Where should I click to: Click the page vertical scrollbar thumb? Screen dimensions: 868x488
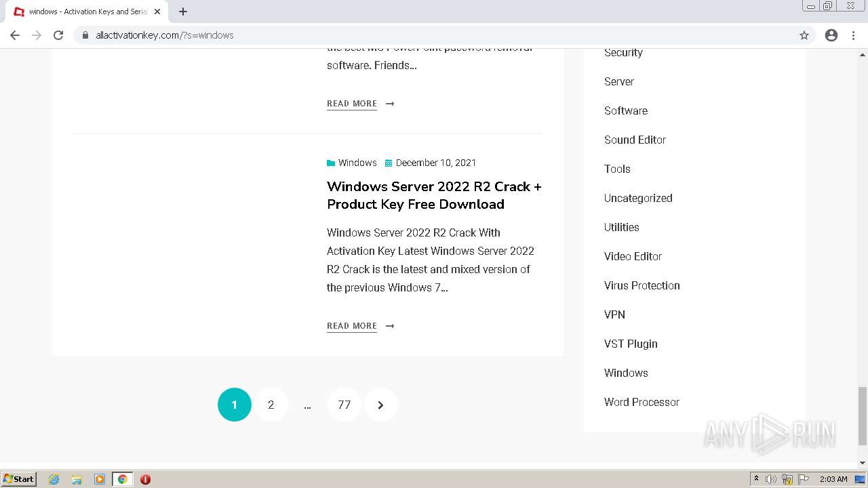(862, 416)
